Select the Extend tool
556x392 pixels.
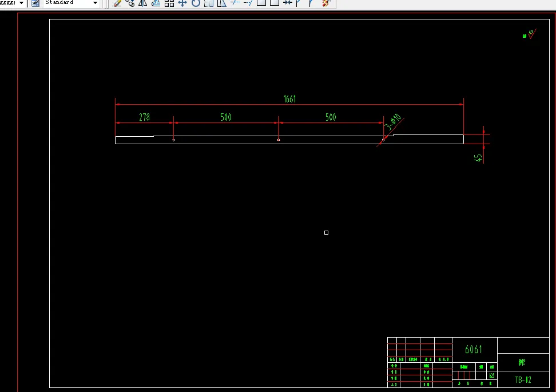click(248, 3)
